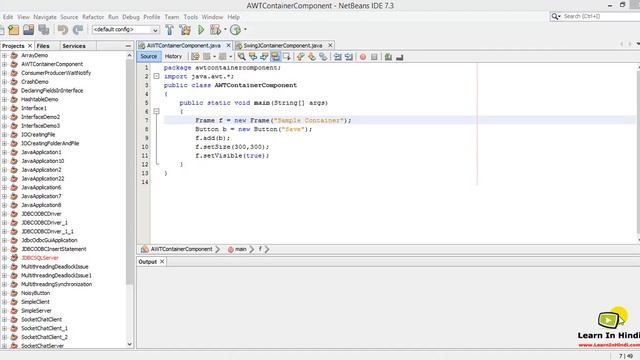Find Previous Occurrence editor icon
The image size is (640, 360).
tap(253, 57)
